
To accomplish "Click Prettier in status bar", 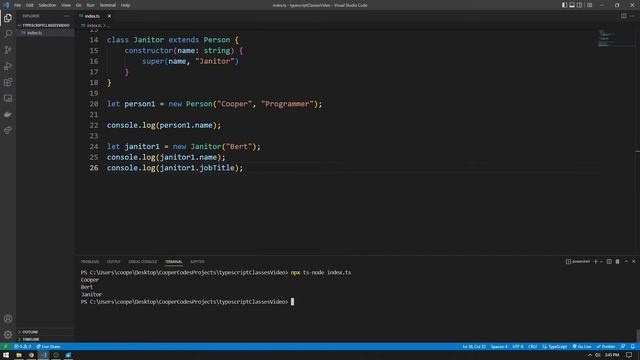I will [x=606, y=347].
